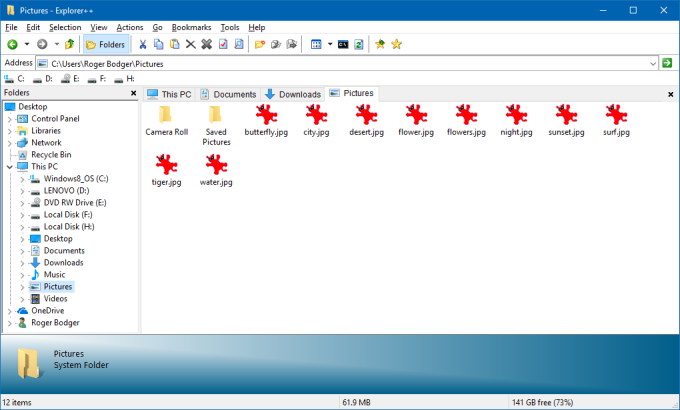Open the Tools menu
The width and height of the screenshot is (680, 410).
(230, 27)
